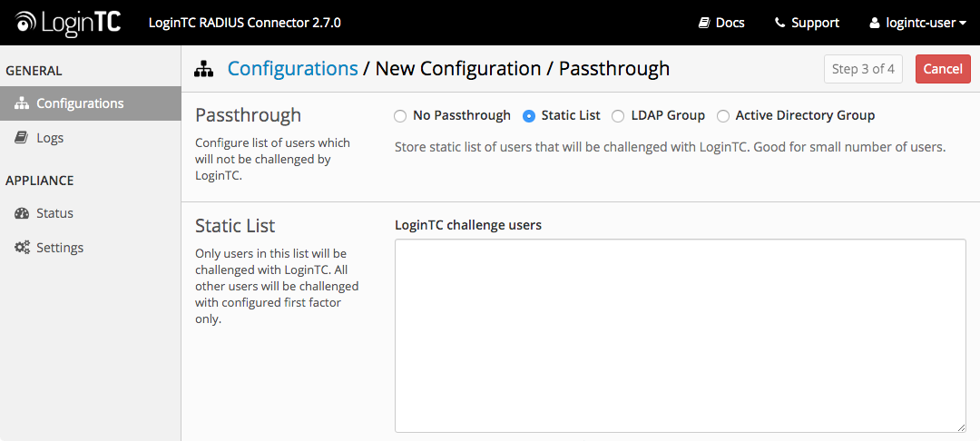Click the Configurations sitemap icon in sidebar
Viewport: 980px width, 441px height.
(x=22, y=103)
